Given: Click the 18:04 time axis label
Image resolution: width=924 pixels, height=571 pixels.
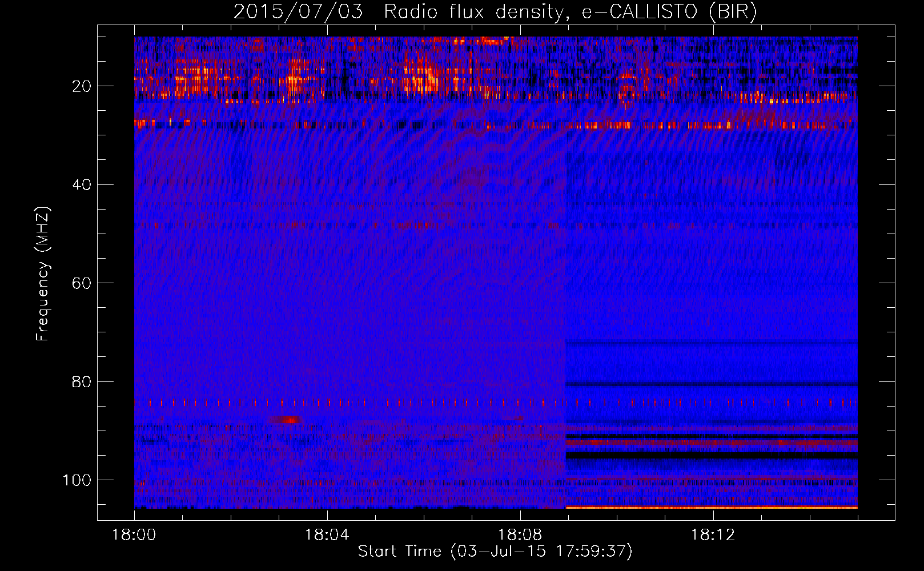Looking at the screenshot, I should (327, 535).
